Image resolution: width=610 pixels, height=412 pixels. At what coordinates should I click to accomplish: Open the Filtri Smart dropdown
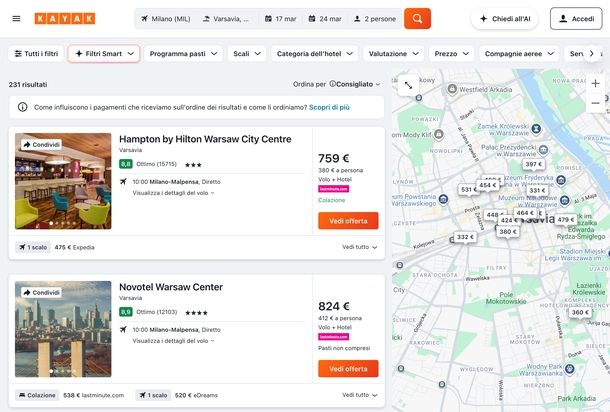coord(103,54)
